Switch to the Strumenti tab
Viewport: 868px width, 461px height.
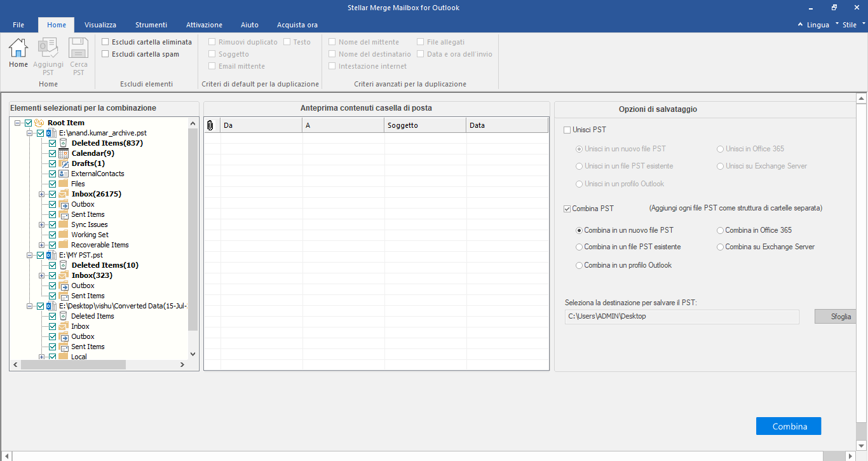point(151,25)
